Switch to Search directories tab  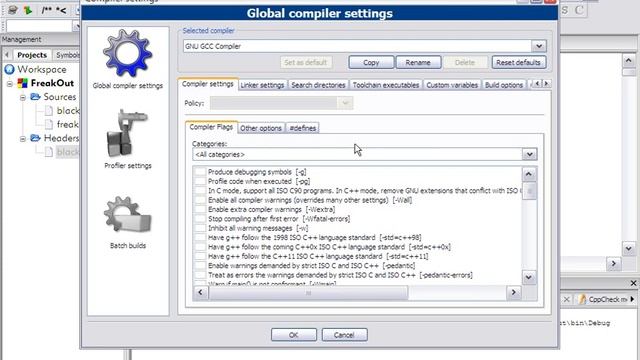click(318, 85)
